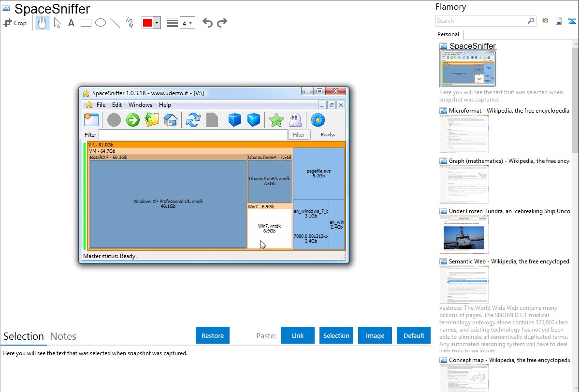
Task: Undo the last annotation
Action: pyautogui.click(x=207, y=23)
